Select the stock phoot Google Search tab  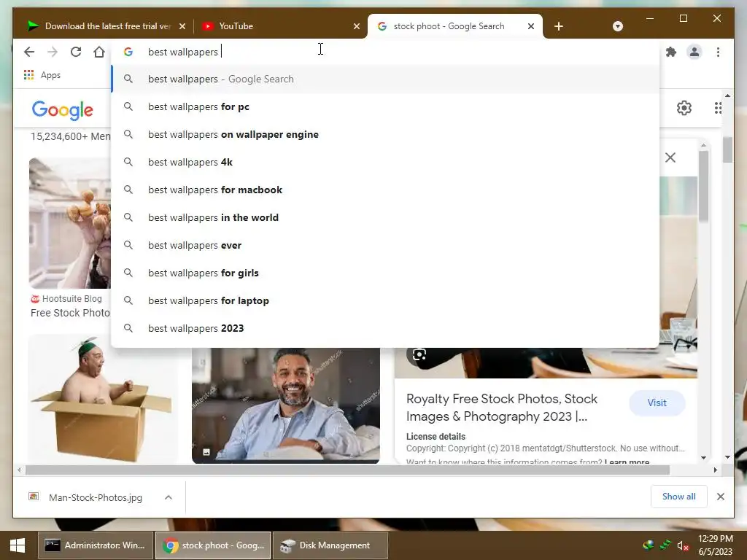pyautogui.click(x=455, y=26)
